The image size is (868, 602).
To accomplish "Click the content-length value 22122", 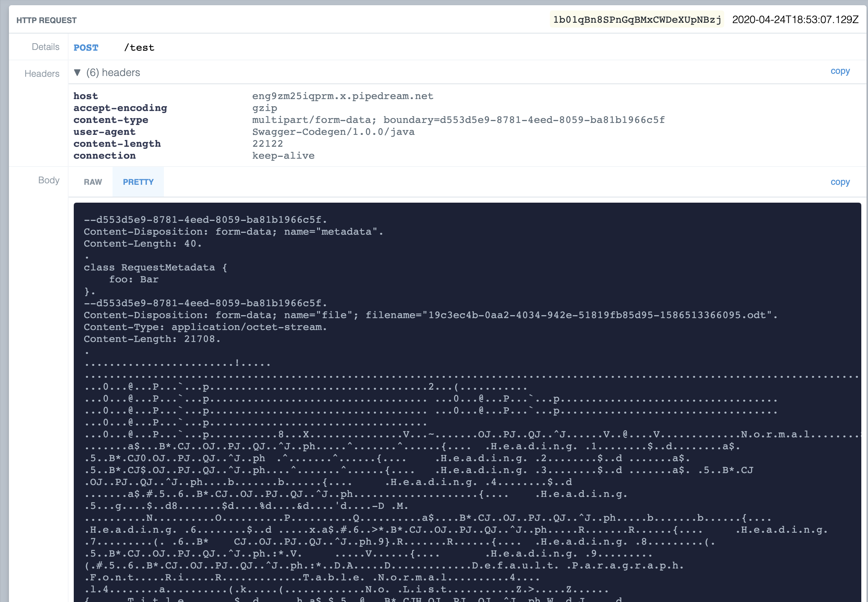I will (267, 144).
